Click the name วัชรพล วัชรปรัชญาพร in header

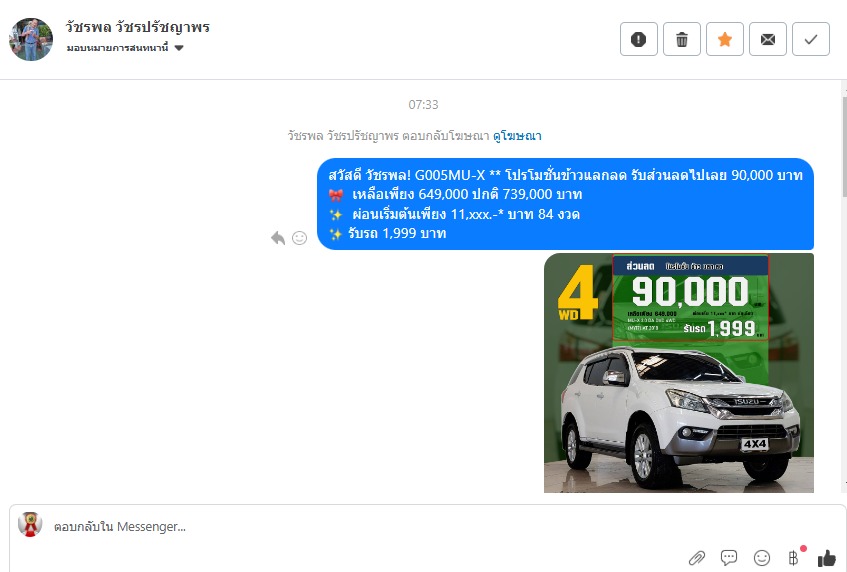coord(138,27)
